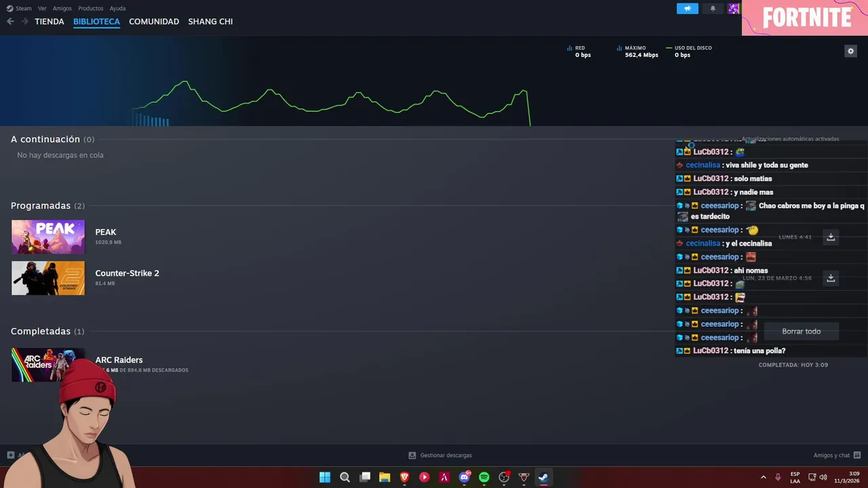The image size is (868, 488).
Task: Switch to the COMUNIDAD tab
Action: coord(154,22)
